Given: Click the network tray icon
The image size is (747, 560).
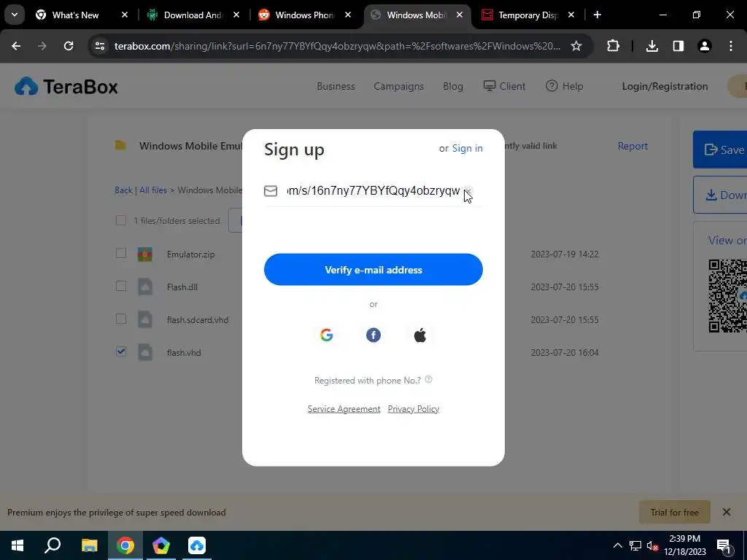Looking at the screenshot, I should click(635, 545).
